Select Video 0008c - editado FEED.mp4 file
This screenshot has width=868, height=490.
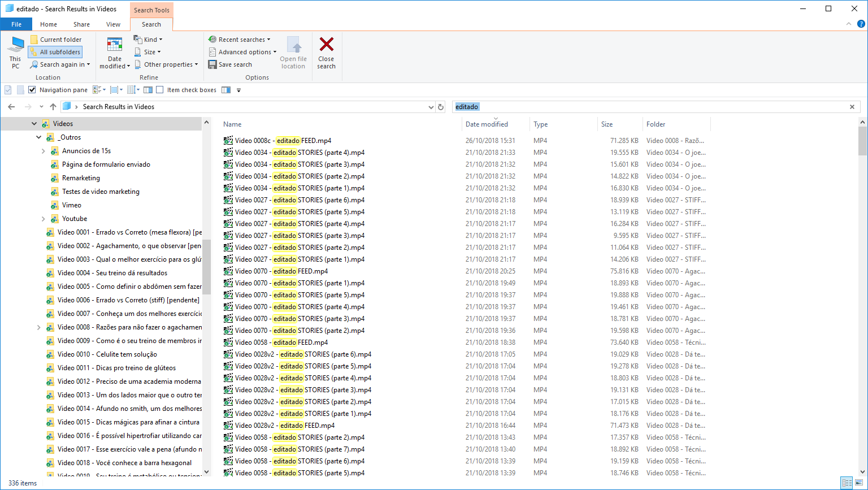(x=283, y=141)
